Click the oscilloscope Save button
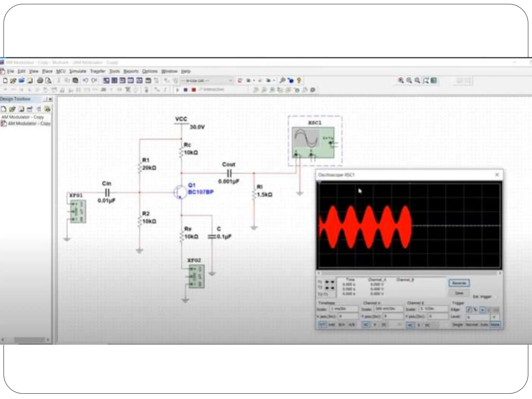Image resolution: width=532 pixels, height=399 pixels. coord(459,293)
